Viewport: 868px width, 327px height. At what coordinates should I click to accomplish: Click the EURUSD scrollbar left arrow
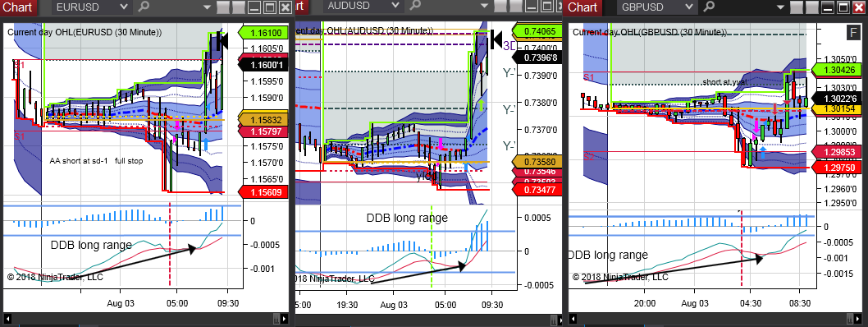(7, 320)
